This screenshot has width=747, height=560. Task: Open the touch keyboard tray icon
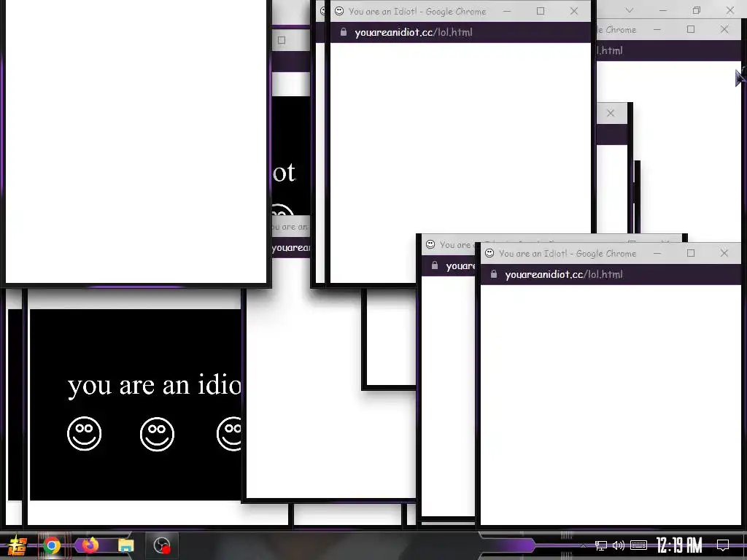click(x=638, y=545)
